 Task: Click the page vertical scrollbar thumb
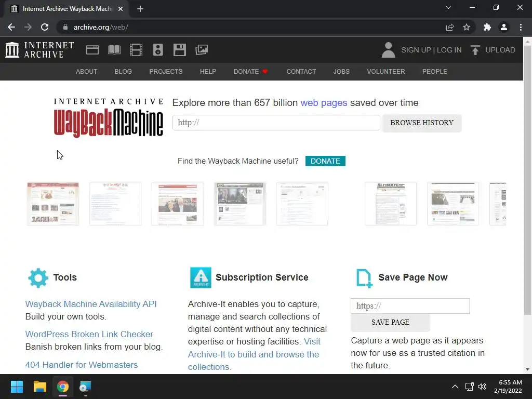coord(527,180)
